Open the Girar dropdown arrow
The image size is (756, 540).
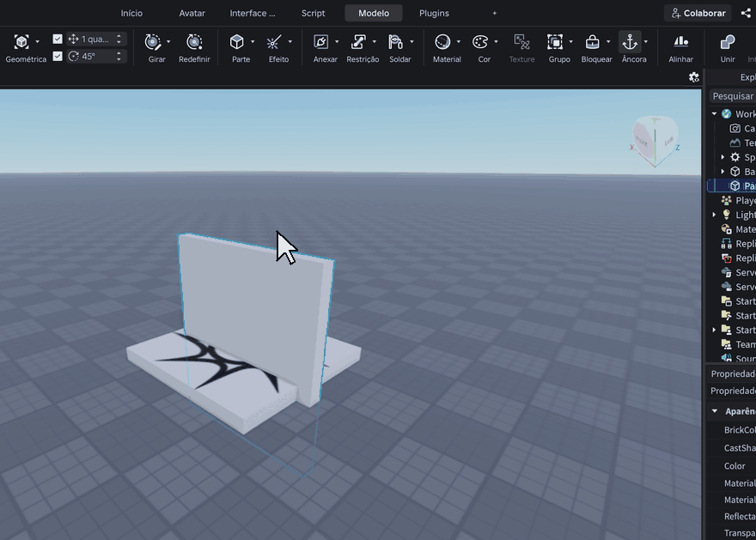click(x=168, y=42)
